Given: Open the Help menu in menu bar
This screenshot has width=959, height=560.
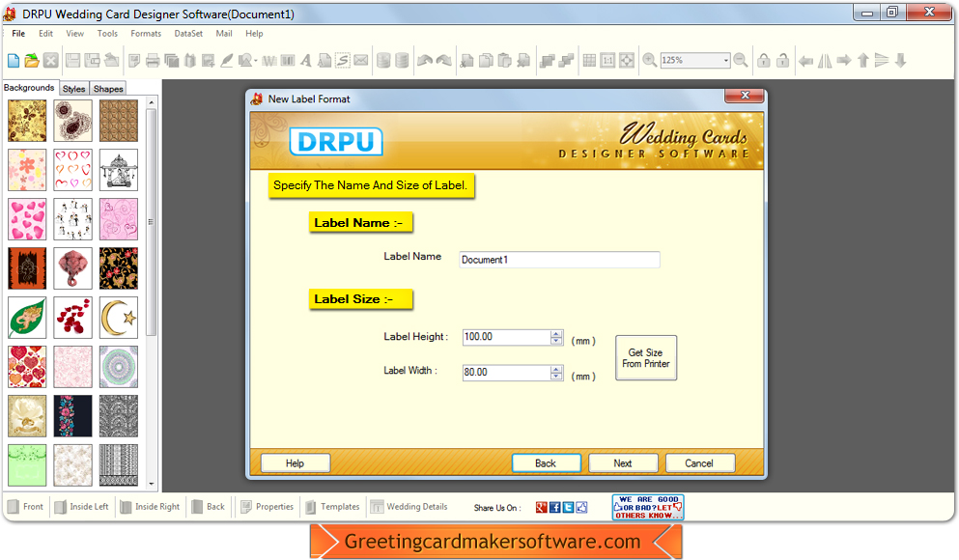Looking at the screenshot, I should (254, 34).
